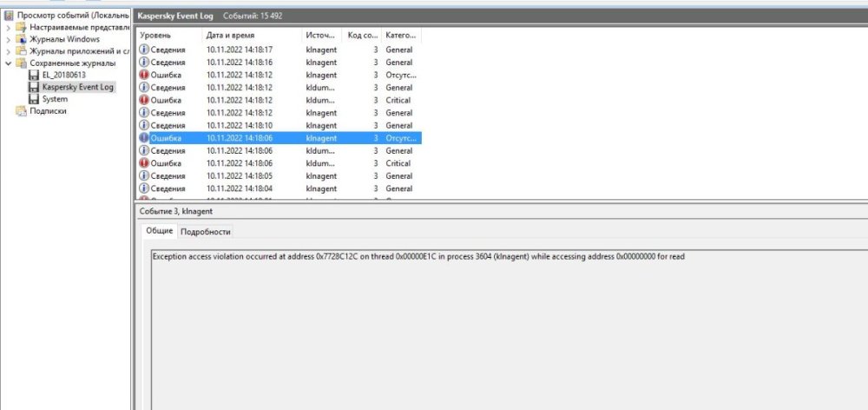This screenshot has width=868, height=410.
Task: Click the Kaspersky Event Log title bar
Action: coord(501,16)
